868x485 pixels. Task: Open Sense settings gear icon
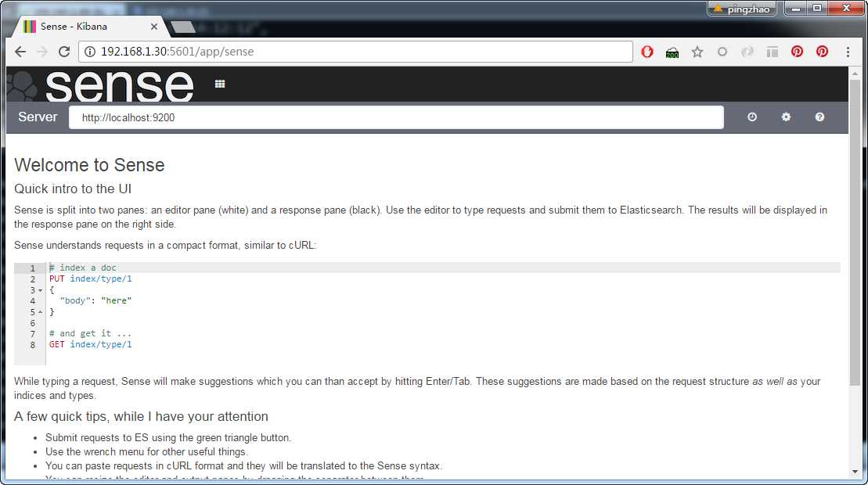point(786,117)
